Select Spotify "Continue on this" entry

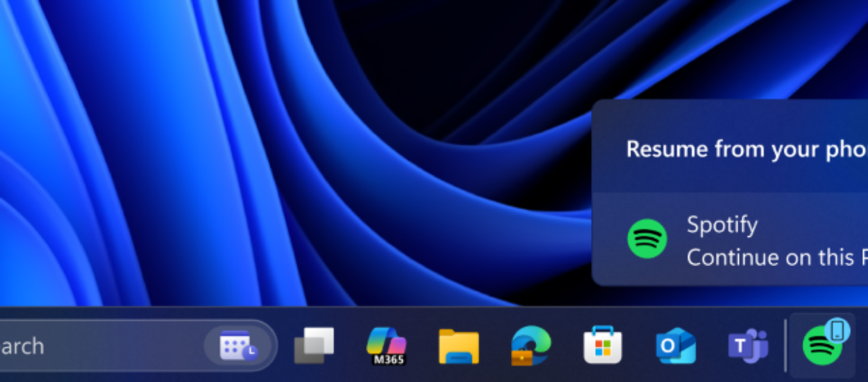730,240
